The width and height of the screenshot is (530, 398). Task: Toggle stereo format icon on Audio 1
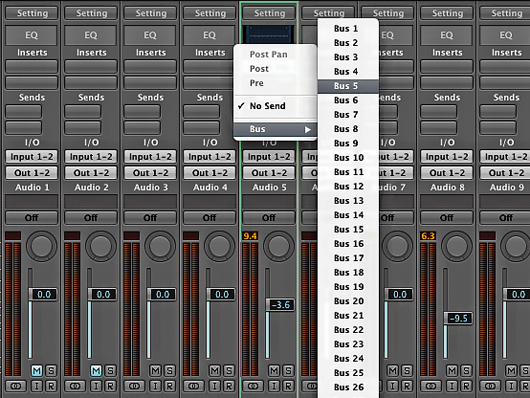tap(16, 386)
